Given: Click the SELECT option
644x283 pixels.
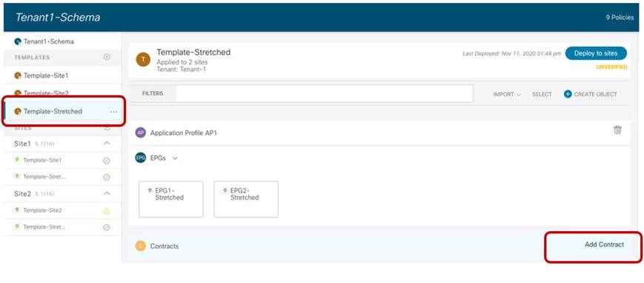Looking at the screenshot, I should [542, 95].
